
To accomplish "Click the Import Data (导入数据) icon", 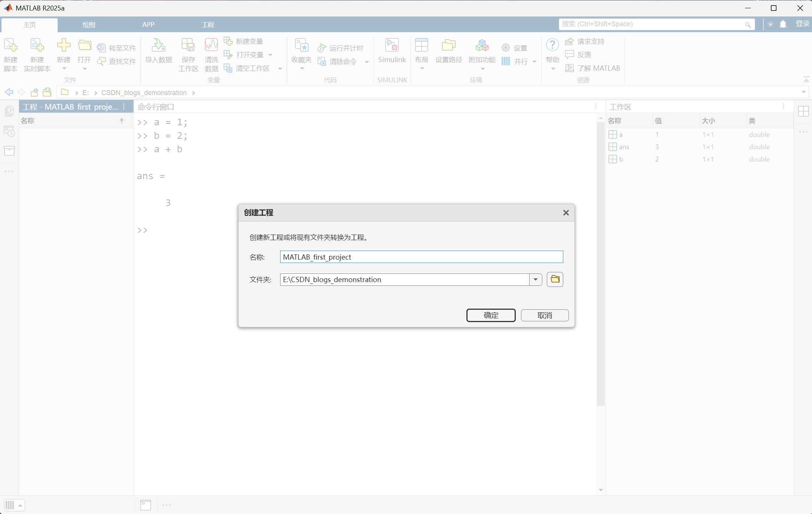I will pos(158,46).
